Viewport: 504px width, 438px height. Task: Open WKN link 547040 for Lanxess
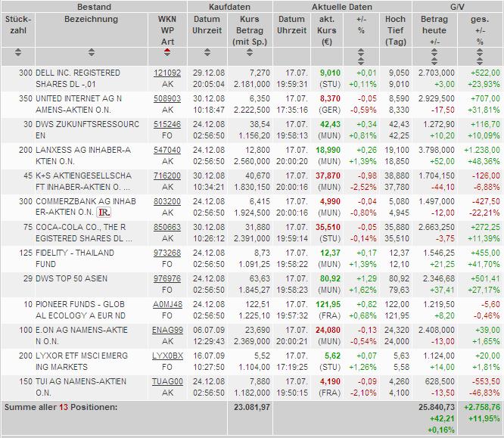[167, 150]
